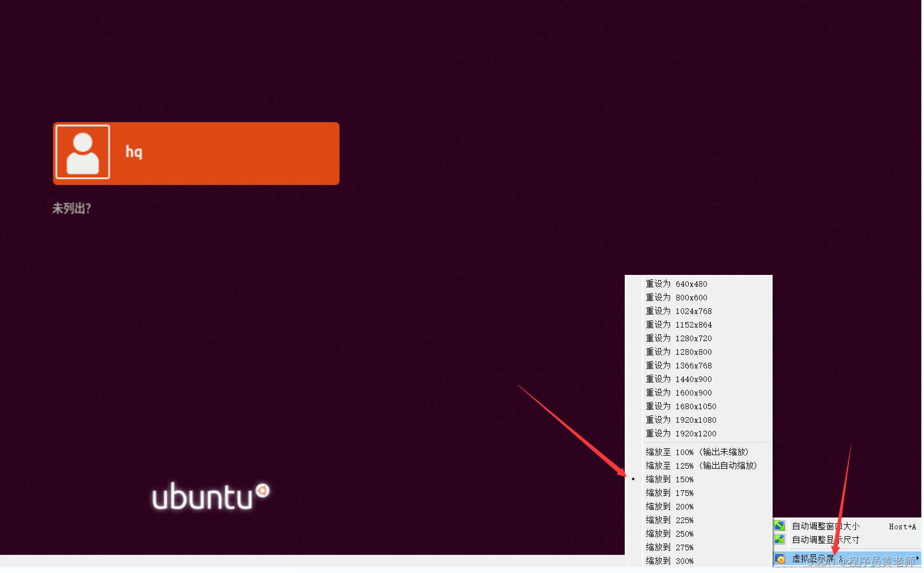Choose 重设为 1280x720 resolution
This screenshot has height=573, width=924.
pyautogui.click(x=698, y=338)
